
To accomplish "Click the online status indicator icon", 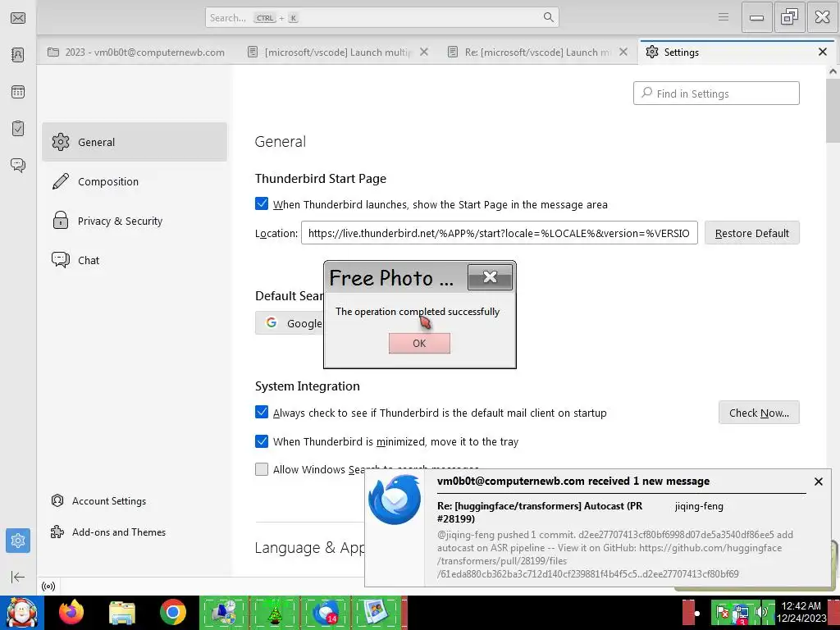I will pos(48,586).
